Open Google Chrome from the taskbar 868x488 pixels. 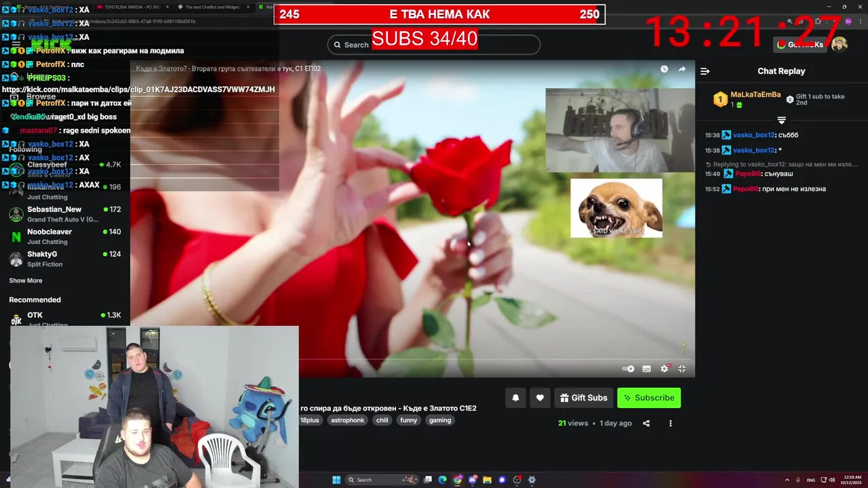pyautogui.click(x=458, y=480)
